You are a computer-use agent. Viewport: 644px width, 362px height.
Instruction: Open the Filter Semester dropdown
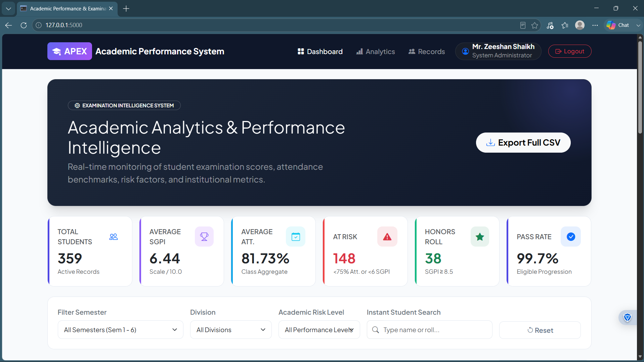coord(121,330)
